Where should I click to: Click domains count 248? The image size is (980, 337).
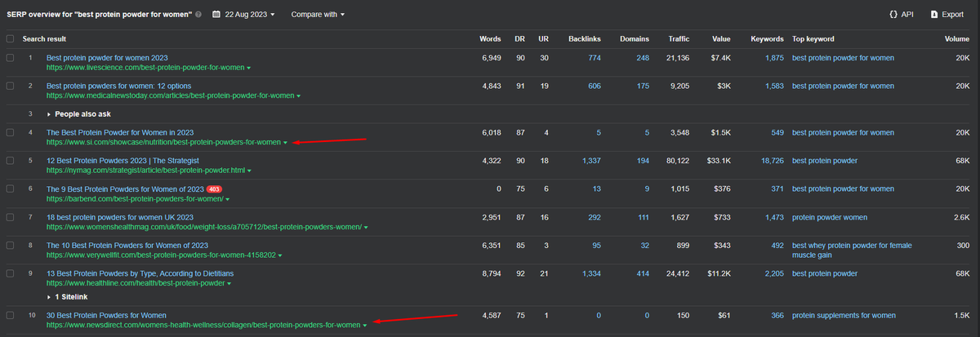click(643, 58)
